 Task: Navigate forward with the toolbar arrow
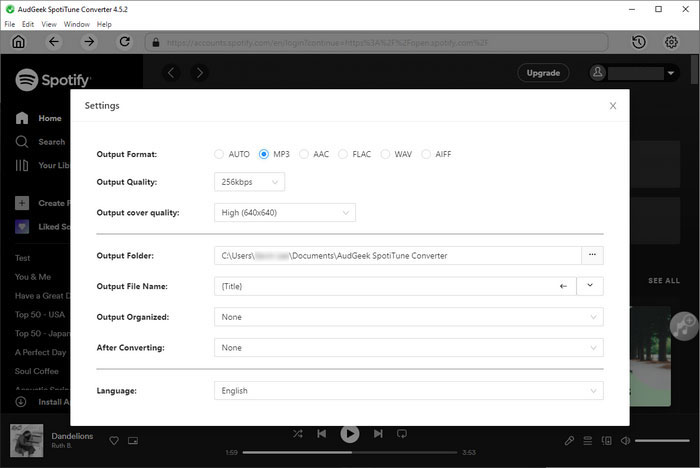89,42
